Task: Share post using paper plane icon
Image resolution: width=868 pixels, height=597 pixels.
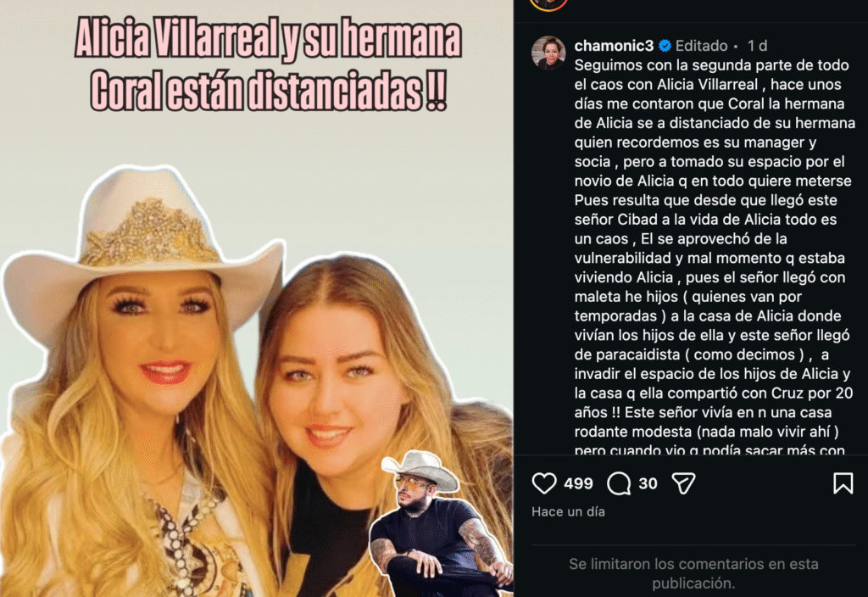Action: tap(683, 483)
